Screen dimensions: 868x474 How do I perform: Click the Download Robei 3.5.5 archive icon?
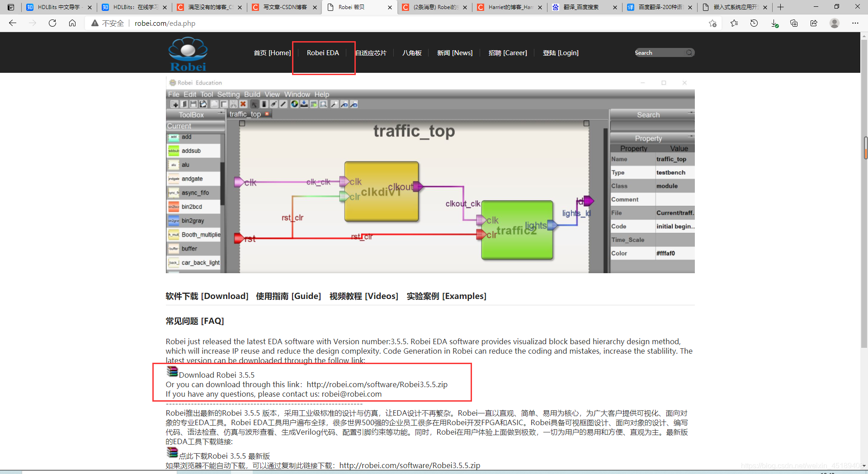[x=172, y=372]
